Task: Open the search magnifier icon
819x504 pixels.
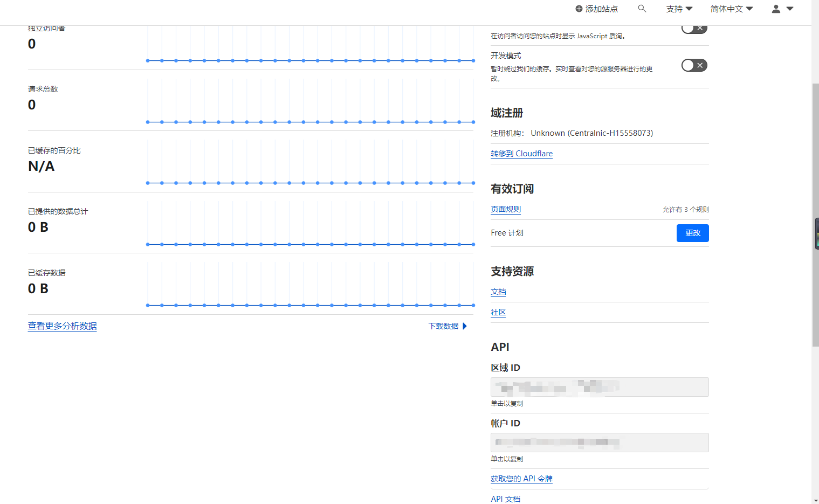Action: [x=642, y=9]
